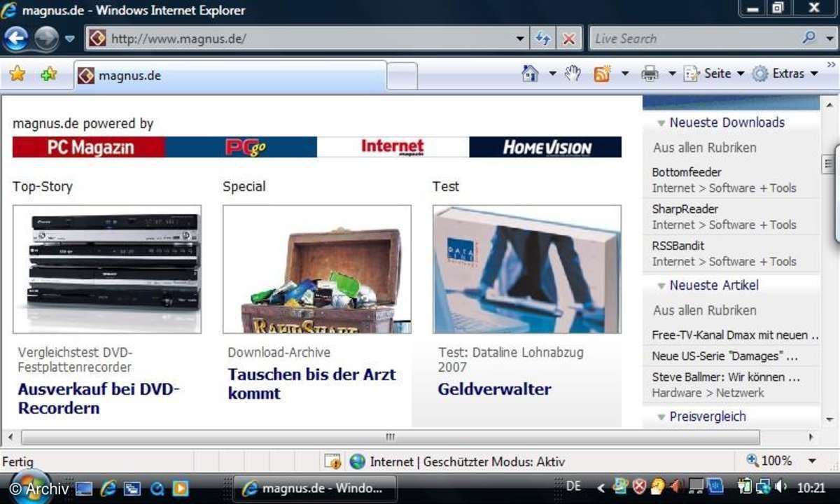The width and height of the screenshot is (840, 504).
Task: Click the hand-shaped toolbar icon
Action: 573,73
